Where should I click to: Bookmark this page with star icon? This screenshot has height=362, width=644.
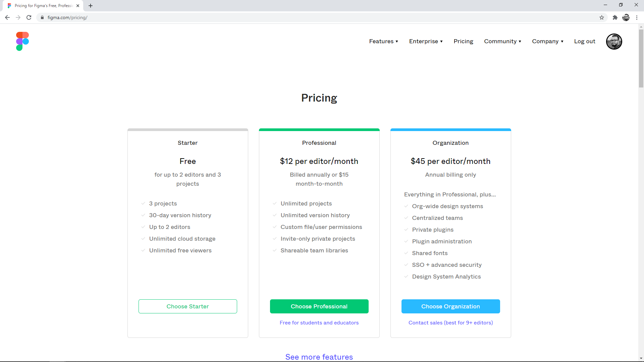click(x=602, y=17)
